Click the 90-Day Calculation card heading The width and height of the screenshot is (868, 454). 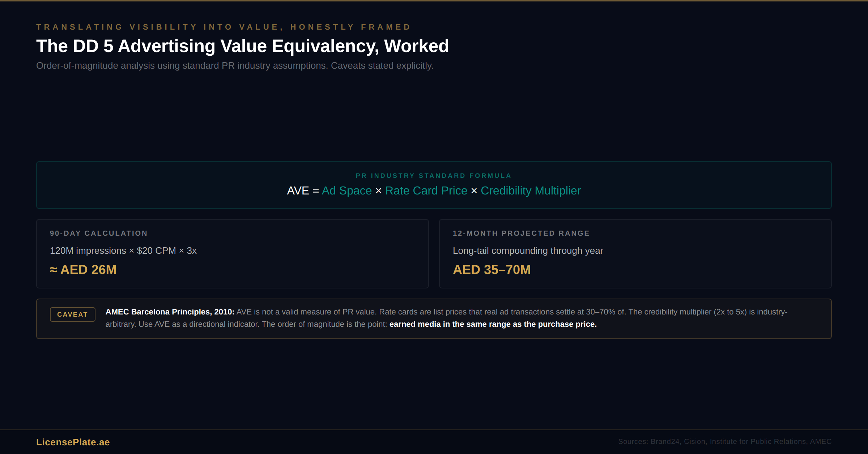pyautogui.click(x=98, y=234)
